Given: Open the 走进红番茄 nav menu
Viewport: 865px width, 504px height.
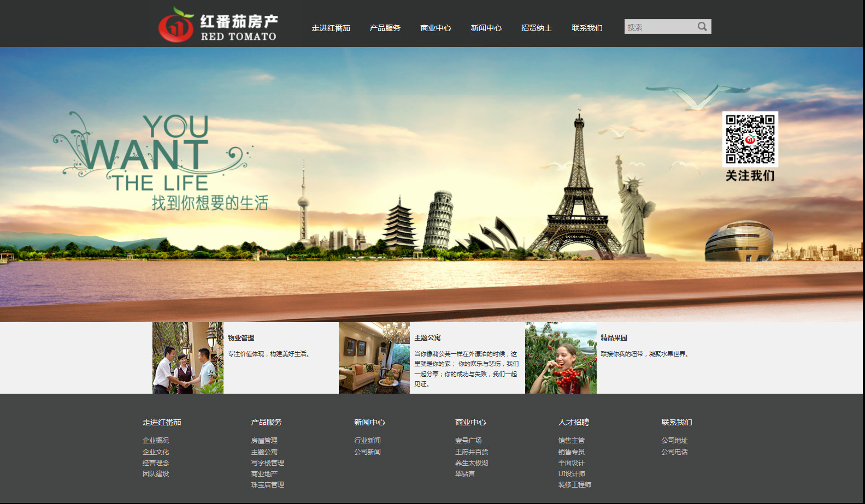Looking at the screenshot, I should (331, 28).
